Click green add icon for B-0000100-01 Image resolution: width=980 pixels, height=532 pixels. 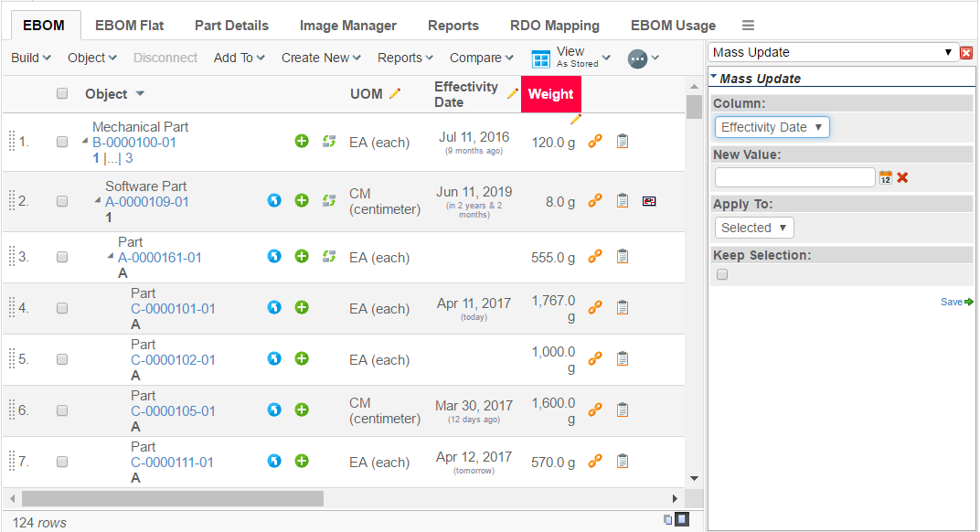pos(302,142)
